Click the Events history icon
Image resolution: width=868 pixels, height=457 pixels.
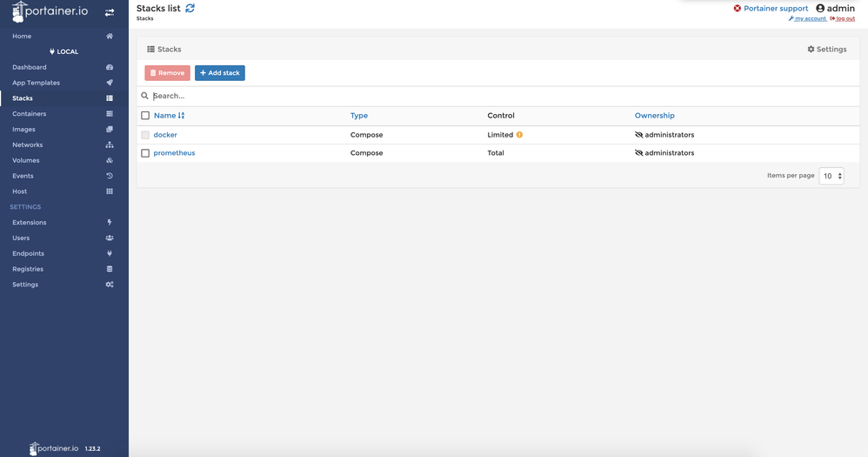(x=110, y=176)
